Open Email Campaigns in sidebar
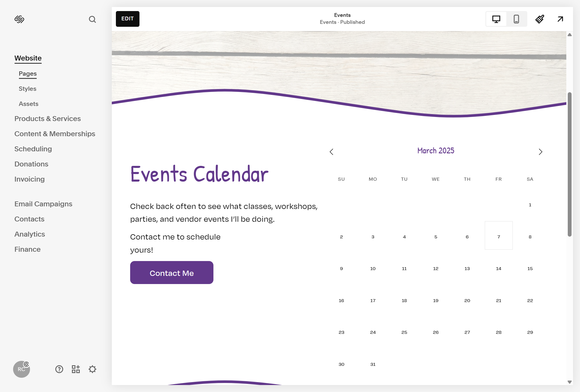 (x=43, y=204)
